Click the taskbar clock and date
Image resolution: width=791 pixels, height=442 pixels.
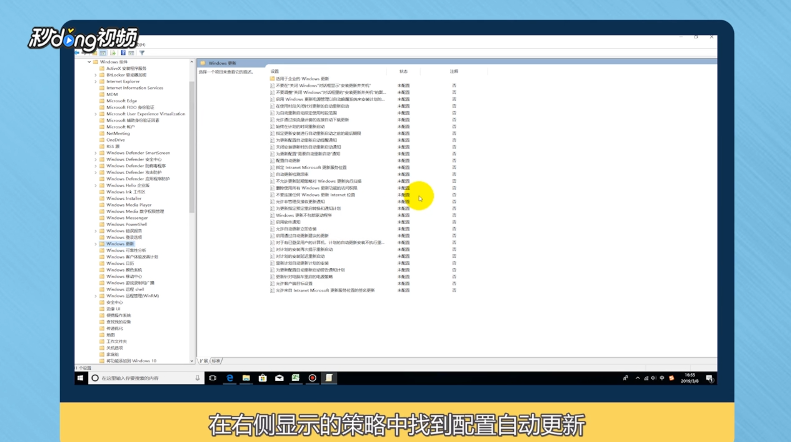[x=690, y=378]
